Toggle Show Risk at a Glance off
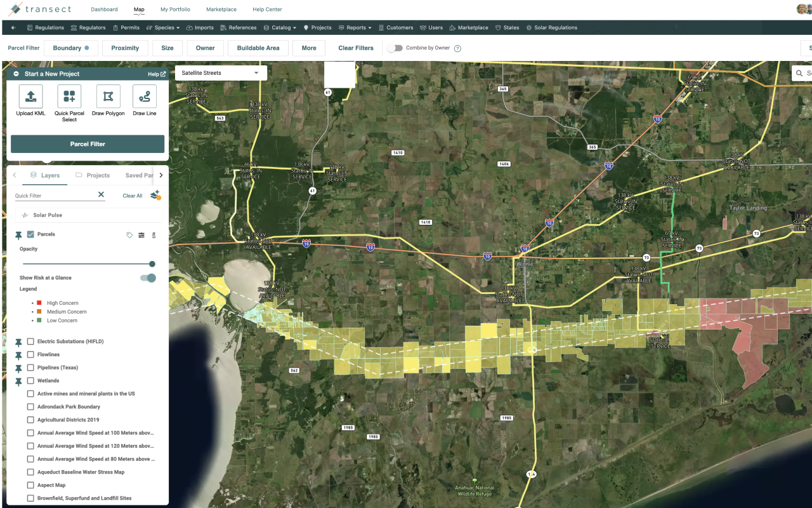 pyautogui.click(x=147, y=277)
